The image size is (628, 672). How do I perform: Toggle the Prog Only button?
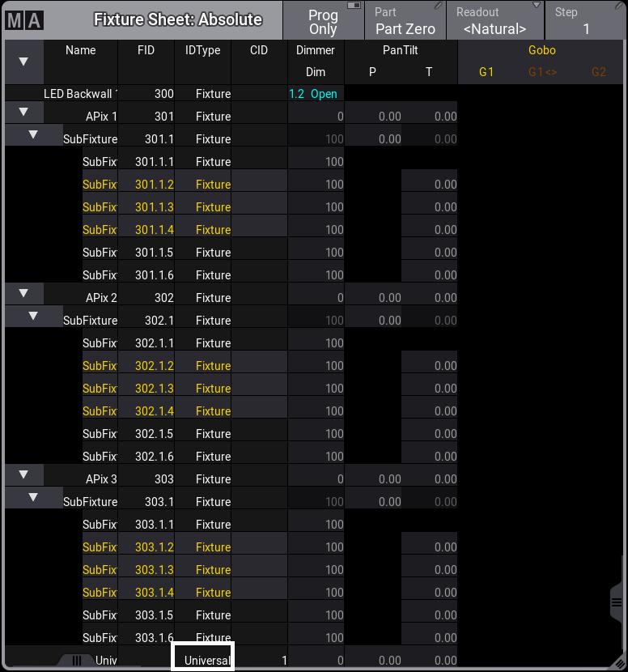pos(323,21)
